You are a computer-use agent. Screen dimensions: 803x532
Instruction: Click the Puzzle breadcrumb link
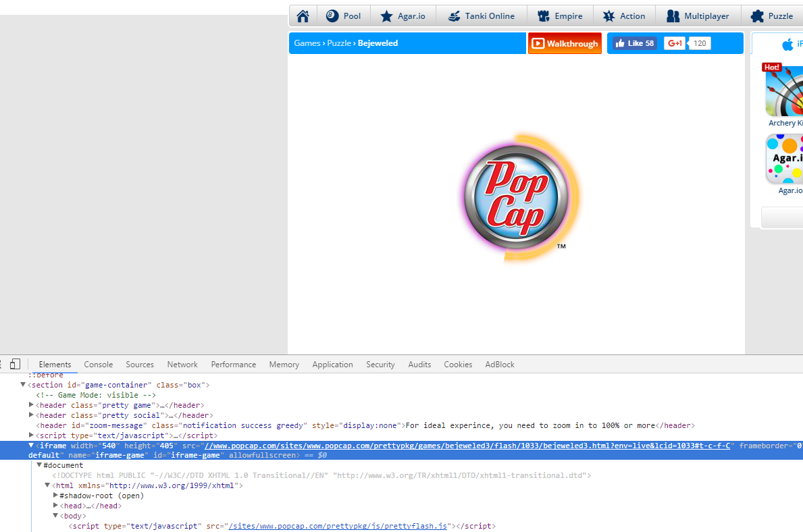pyautogui.click(x=339, y=43)
